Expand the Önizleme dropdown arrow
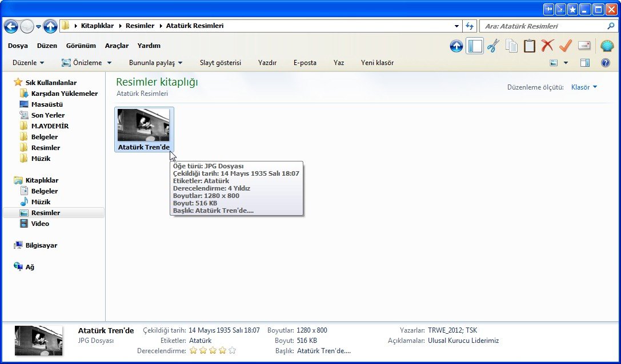The height and width of the screenshot is (364, 621). [110, 63]
